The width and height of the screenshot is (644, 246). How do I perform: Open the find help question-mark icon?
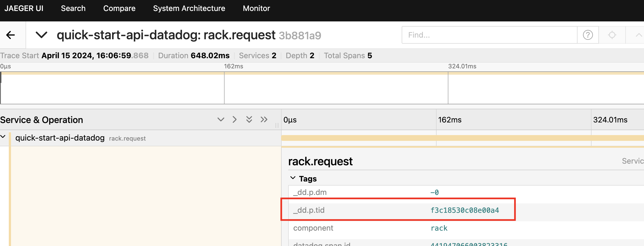[588, 35]
